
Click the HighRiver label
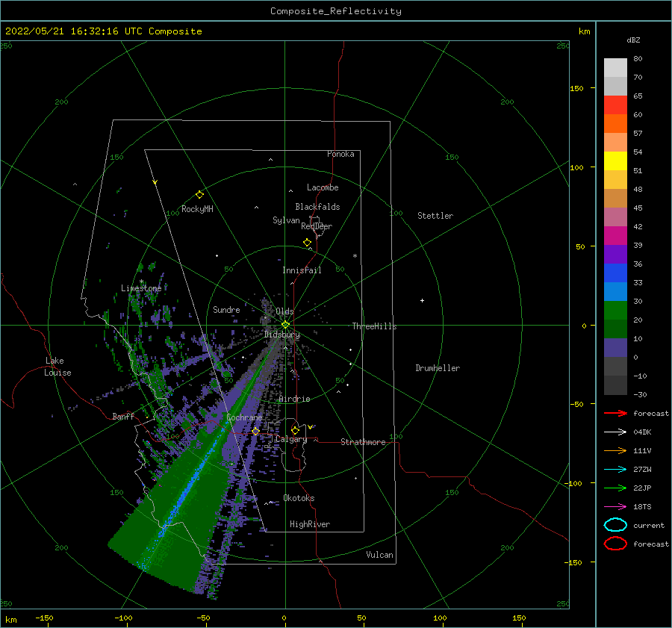pos(310,524)
